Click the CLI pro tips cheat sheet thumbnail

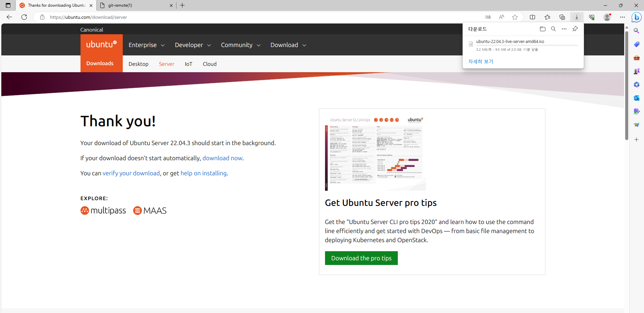point(375,153)
